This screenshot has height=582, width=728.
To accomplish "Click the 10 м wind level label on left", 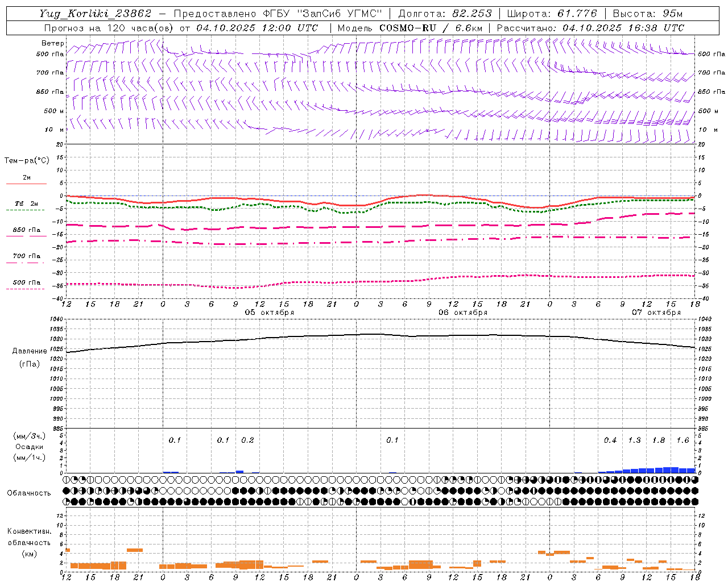I will [x=55, y=130].
